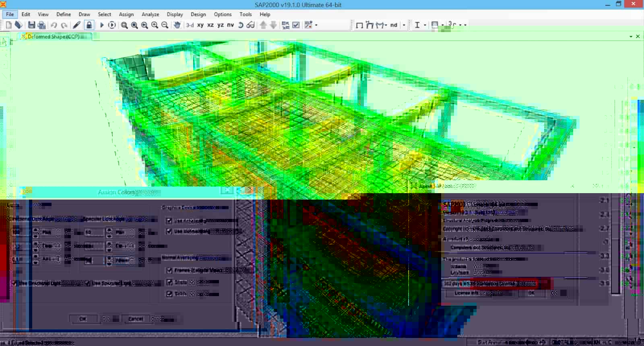This screenshot has height=346, width=644.
Task: Expand dropdown arrow beside assign icon
Action: click(x=316, y=25)
